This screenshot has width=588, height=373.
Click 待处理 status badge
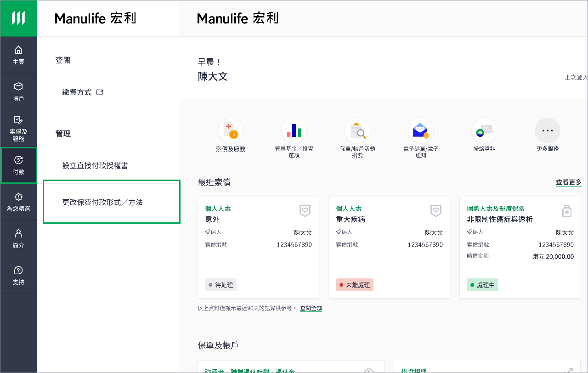click(220, 285)
